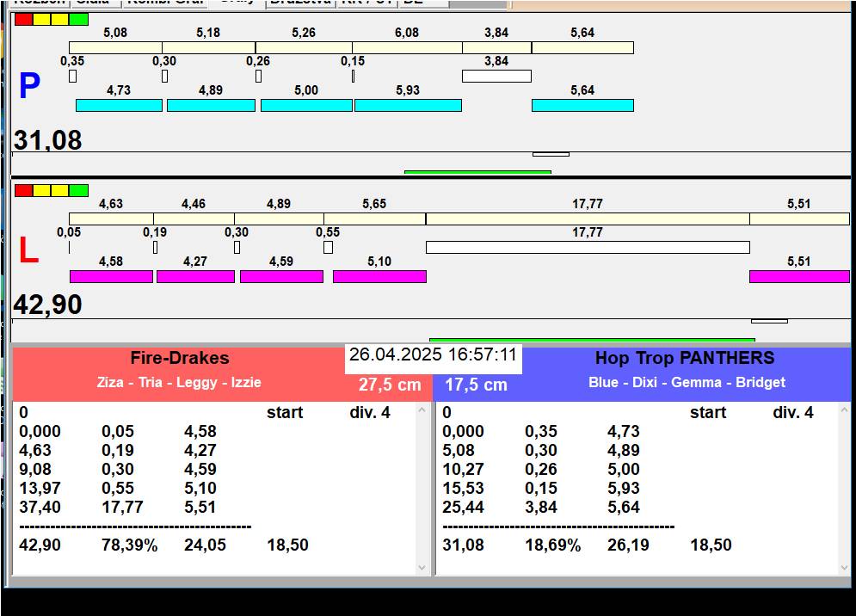Select the Hop Trop PANTHERS team header
The width and height of the screenshot is (856, 616).
tap(684, 359)
